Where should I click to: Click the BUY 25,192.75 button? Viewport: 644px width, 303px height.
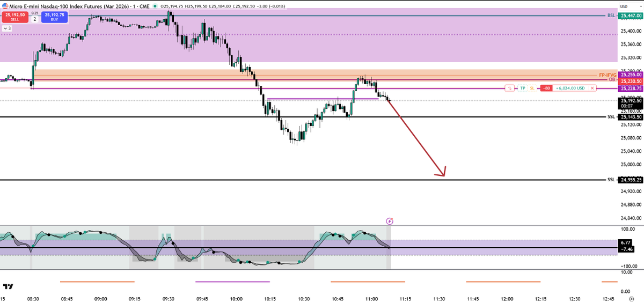click(55, 17)
